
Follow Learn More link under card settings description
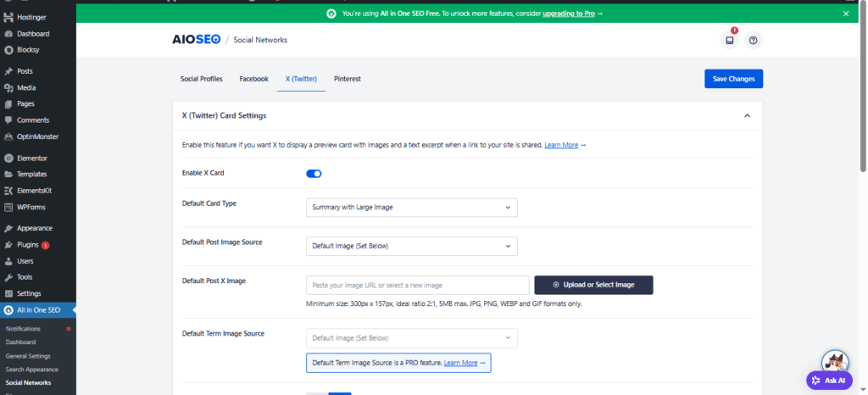pyautogui.click(x=561, y=145)
